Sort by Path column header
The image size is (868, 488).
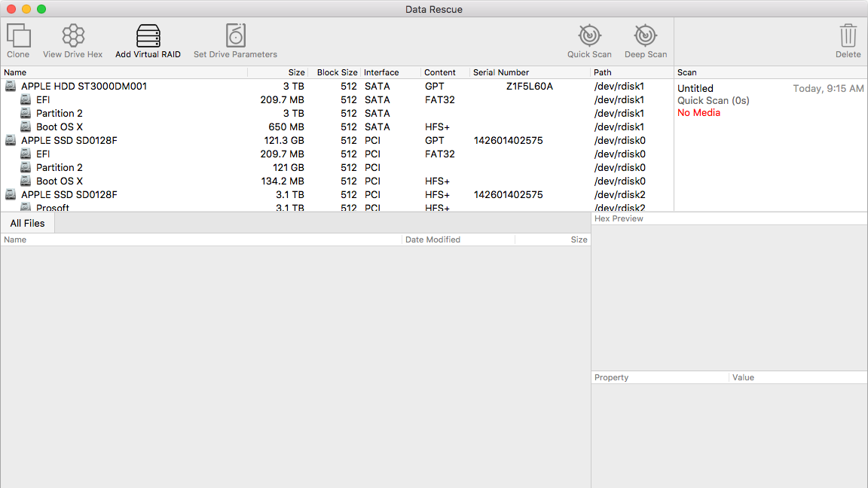(632, 72)
